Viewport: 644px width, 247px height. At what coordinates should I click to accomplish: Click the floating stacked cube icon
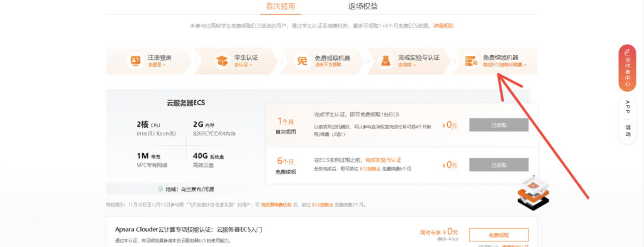pyautogui.click(x=533, y=193)
